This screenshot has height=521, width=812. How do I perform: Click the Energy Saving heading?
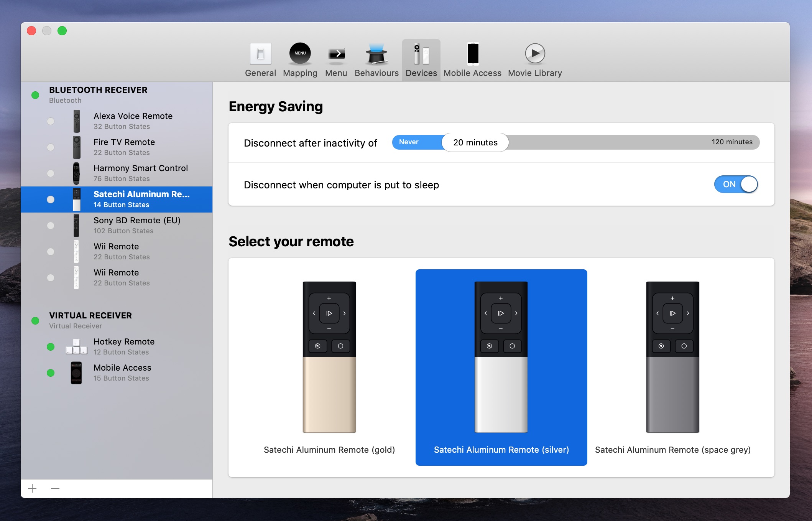276,107
